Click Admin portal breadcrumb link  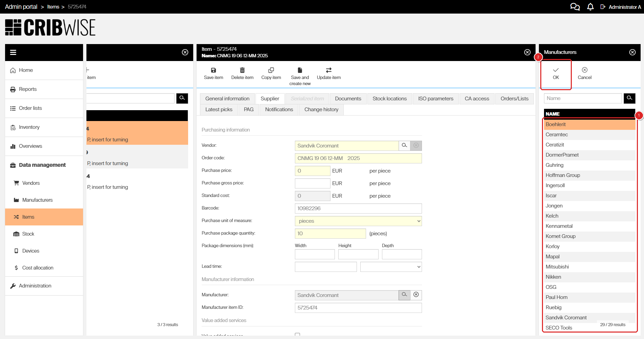21,7
